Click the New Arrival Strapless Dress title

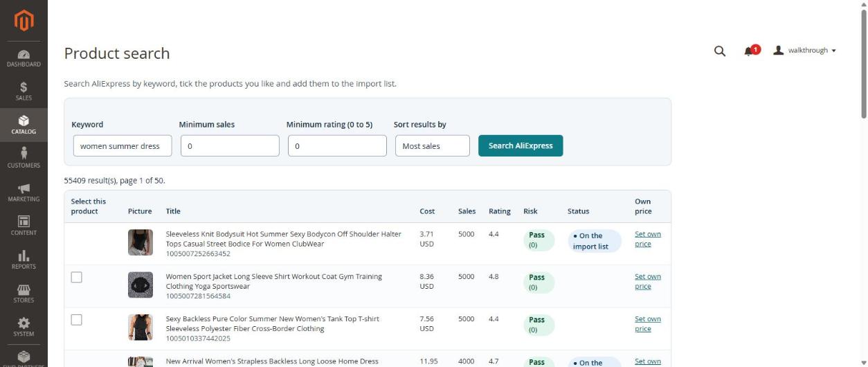coord(272,361)
